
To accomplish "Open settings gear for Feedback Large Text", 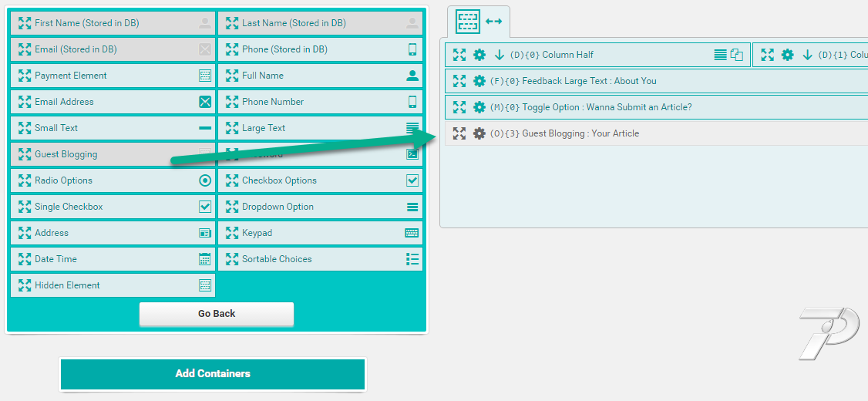I will point(479,81).
